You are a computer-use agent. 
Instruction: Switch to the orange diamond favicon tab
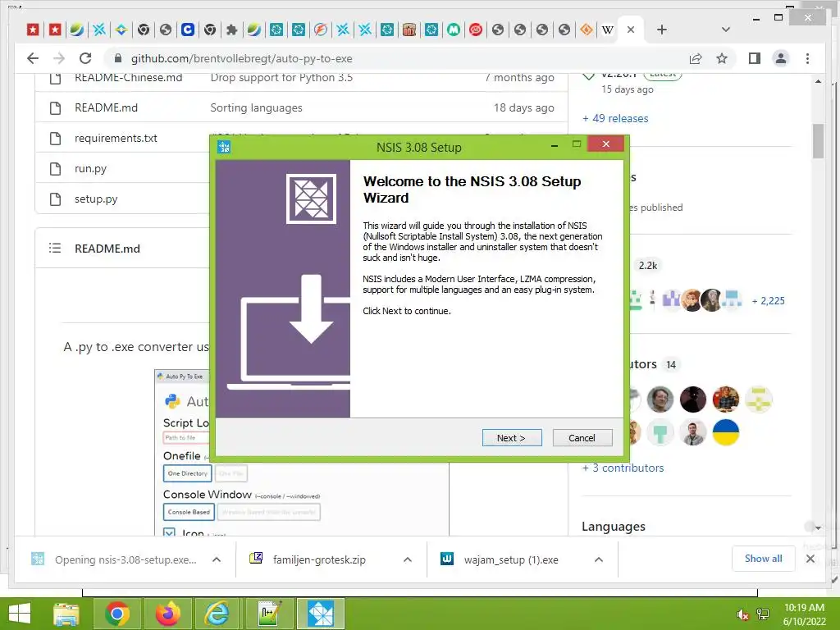click(586, 30)
